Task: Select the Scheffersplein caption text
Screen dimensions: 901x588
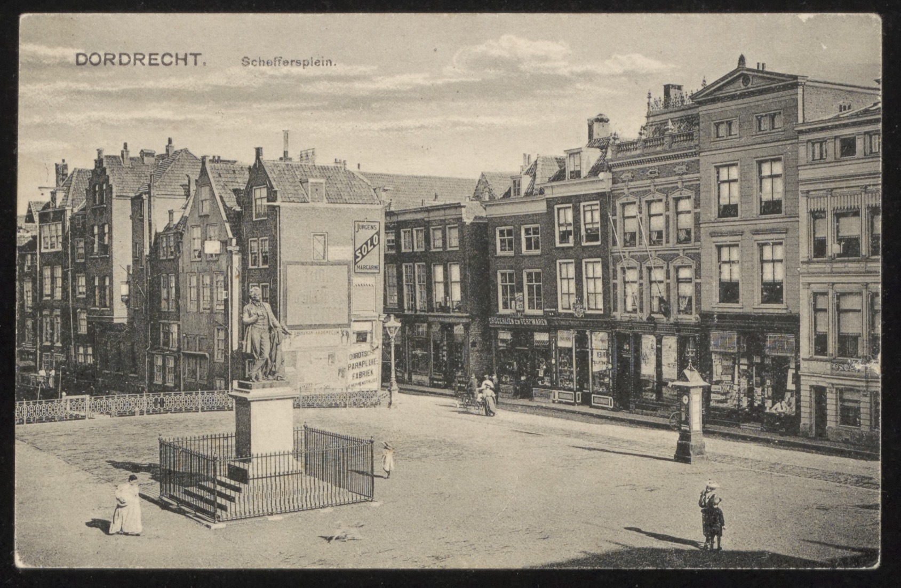Action: pyautogui.click(x=288, y=61)
